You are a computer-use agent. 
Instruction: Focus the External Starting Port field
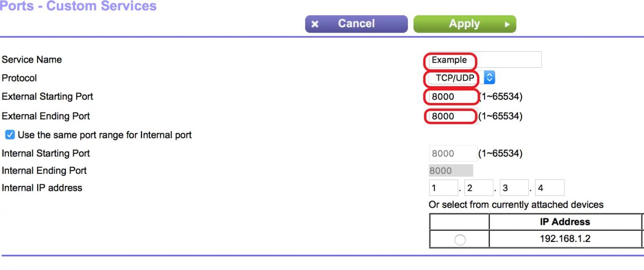pos(452,97)
